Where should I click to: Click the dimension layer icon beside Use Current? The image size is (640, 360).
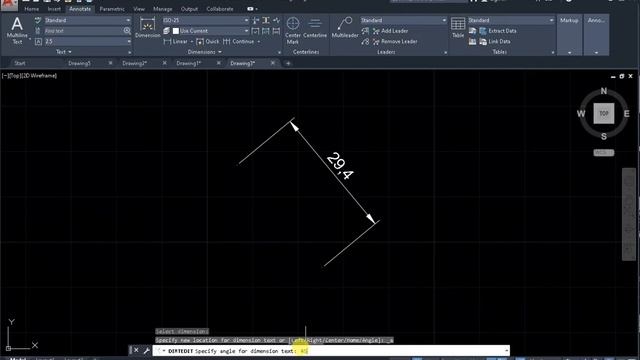(167, 31)
